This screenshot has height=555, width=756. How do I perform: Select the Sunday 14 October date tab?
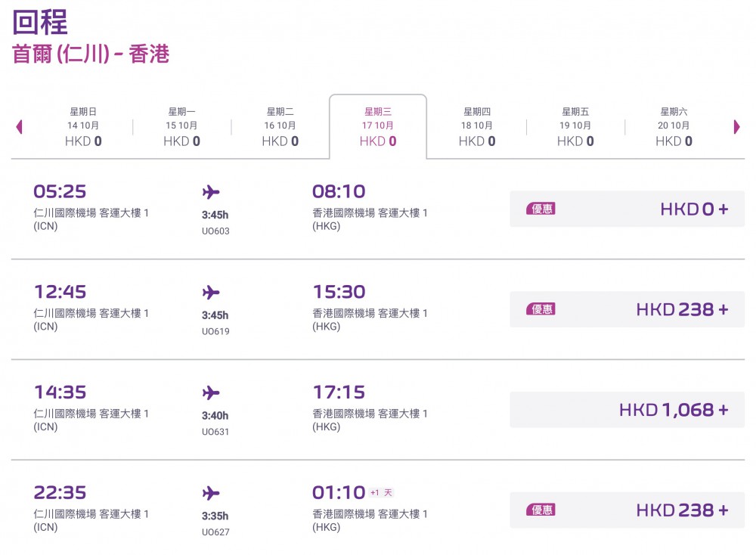coord(83,126)
